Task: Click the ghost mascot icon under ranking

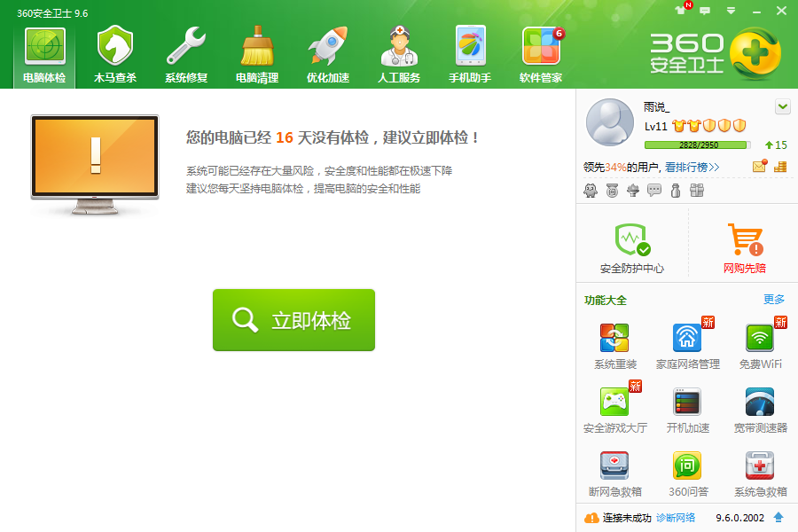Action: 591,191
